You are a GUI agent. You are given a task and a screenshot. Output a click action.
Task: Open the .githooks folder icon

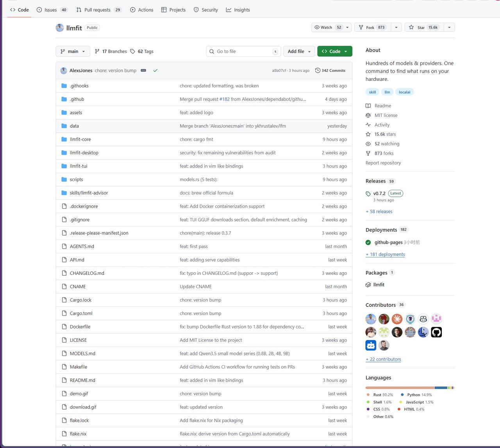click(x=64, y=86)
